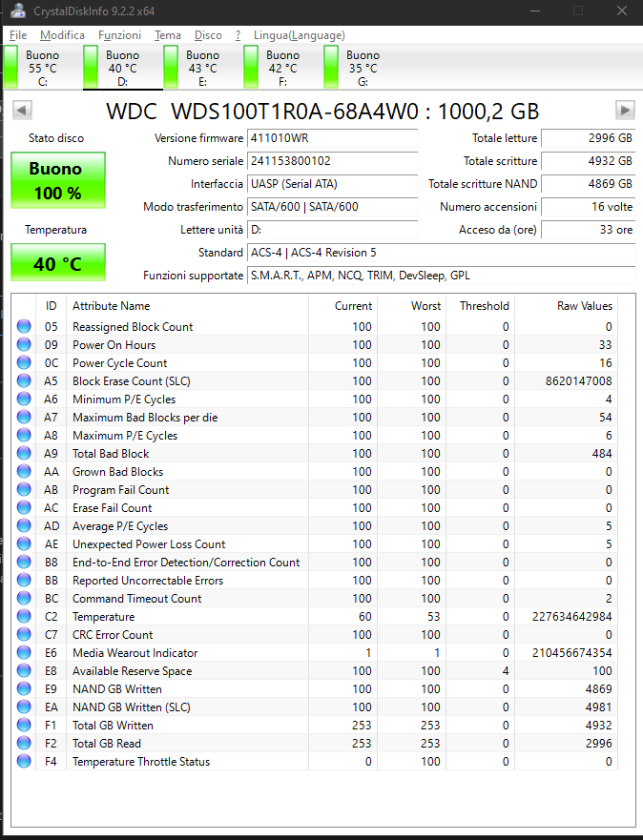Open the Disco menu
Screen dimensions: 643x840
point(208,35)
